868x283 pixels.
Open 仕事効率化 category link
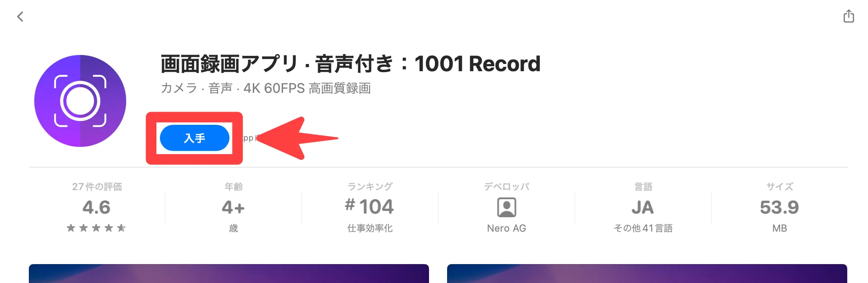[x=370, y=228]
